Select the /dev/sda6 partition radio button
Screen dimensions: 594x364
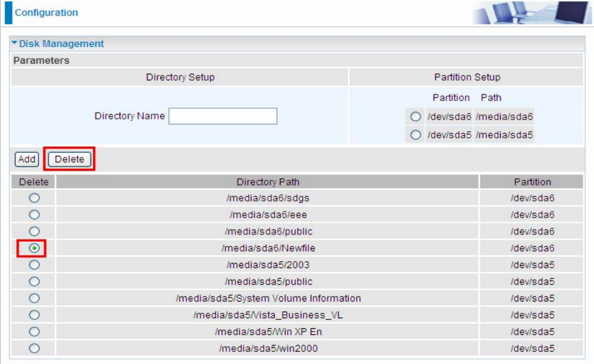415,117
